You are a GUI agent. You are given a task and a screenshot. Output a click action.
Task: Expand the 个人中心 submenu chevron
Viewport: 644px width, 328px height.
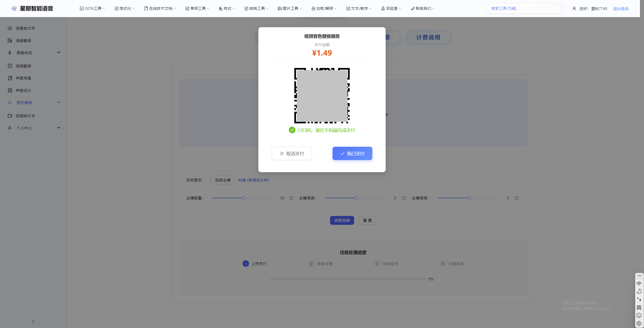click(59, 128)
